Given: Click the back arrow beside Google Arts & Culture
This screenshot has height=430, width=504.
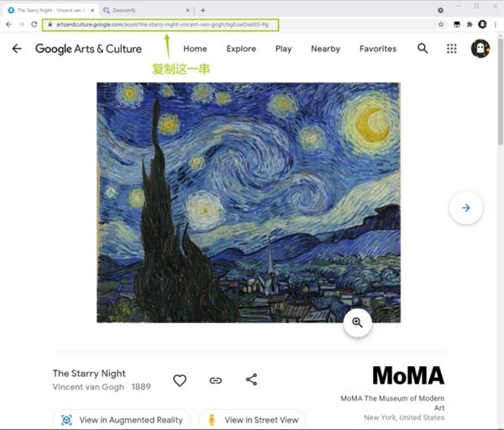Looking at the screenshot, I should [17, 49].
